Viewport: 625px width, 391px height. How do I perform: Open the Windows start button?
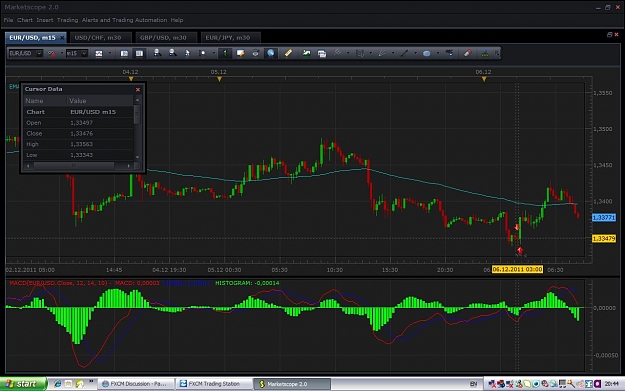(x=23, y=384)
